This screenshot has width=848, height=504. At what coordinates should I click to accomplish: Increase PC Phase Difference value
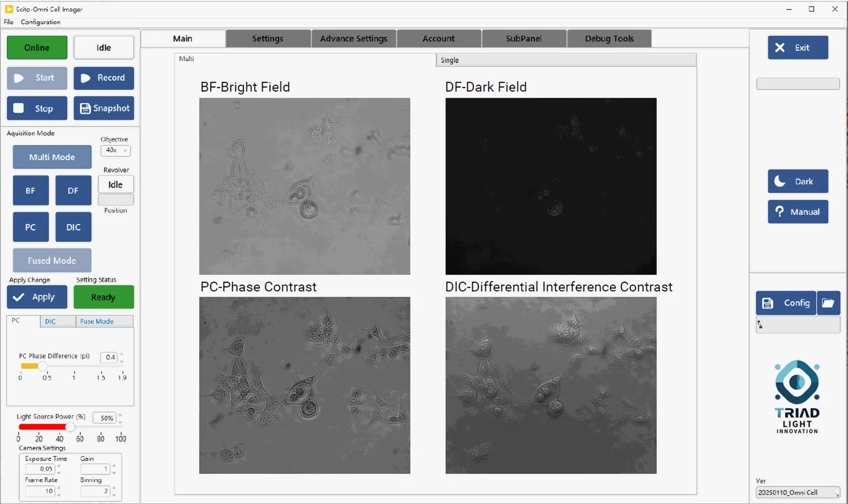coord(121,354)
